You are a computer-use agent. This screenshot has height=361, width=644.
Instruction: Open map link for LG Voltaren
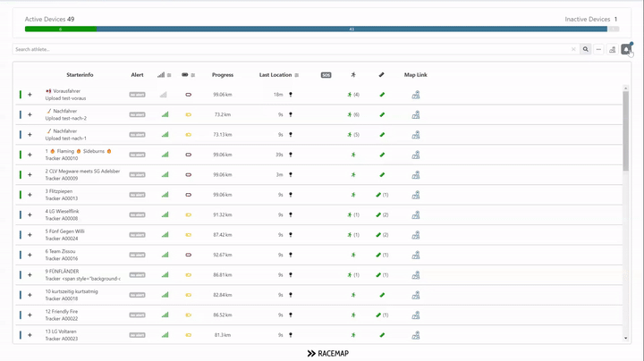coord(415,335)
